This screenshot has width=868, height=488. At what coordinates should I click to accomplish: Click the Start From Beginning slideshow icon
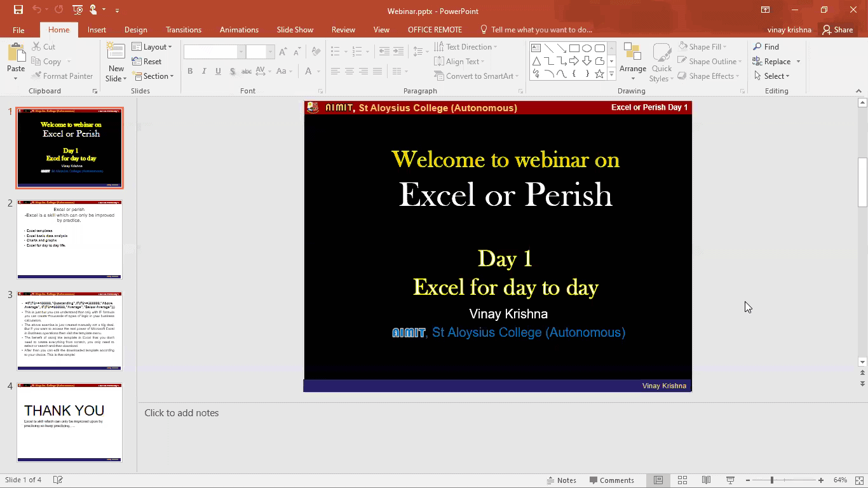78,10
